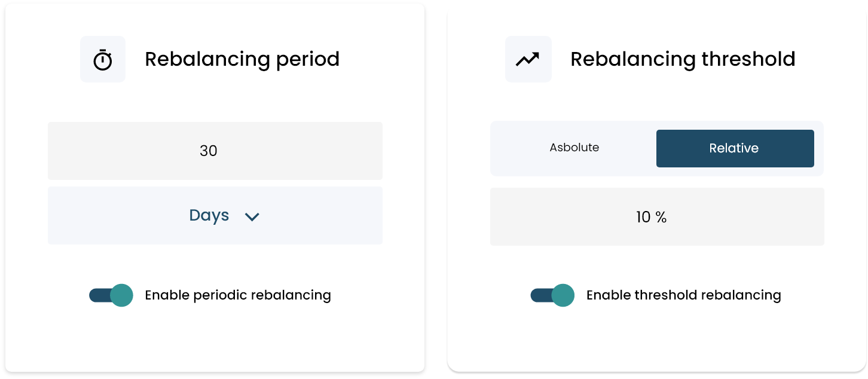The image size is (868, 379).
Task: Toggle the Enable threshold rebalancing switch
Action: 552,295
